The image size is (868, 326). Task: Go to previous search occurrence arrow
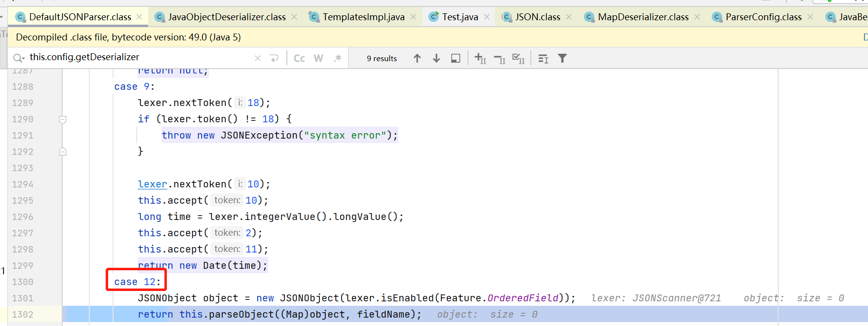[x=417, y=58]
